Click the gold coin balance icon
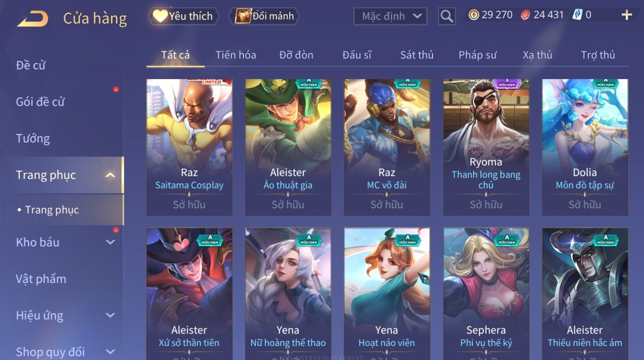 pyautogui.click(x=474, y=15)
